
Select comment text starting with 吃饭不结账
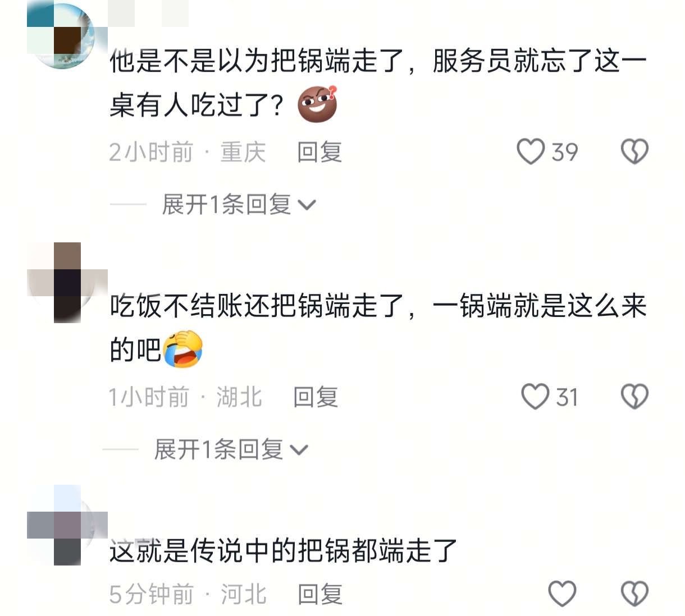tap(378, 328)
